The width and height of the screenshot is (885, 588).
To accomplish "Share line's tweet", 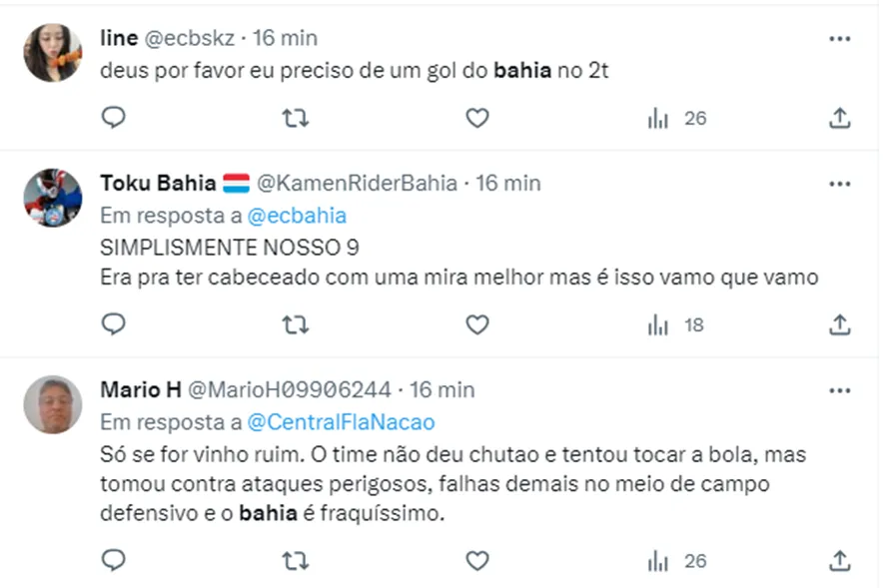I will pyautogui.click(x=840, y=118).
